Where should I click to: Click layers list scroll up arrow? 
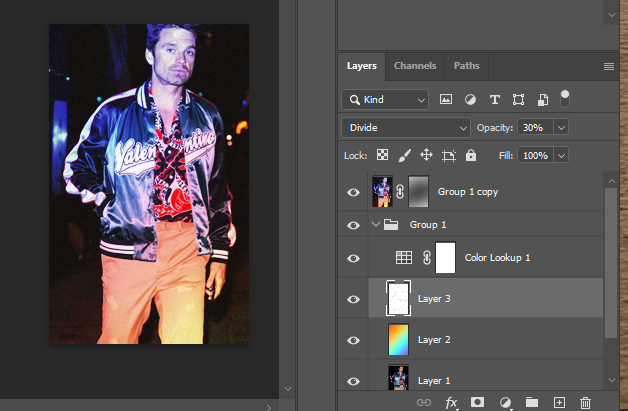[x=612, y=181]
